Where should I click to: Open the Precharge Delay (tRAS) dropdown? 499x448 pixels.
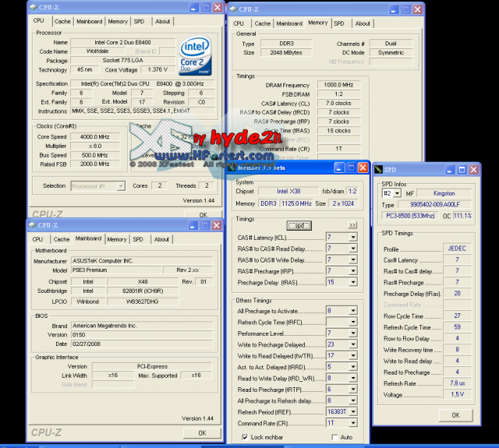tap(353, 282)
